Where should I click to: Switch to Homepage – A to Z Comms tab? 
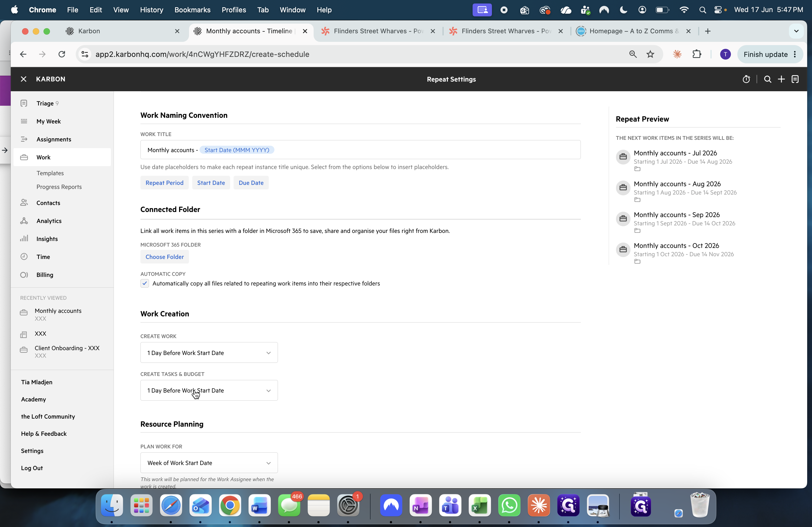pos(633,31)
